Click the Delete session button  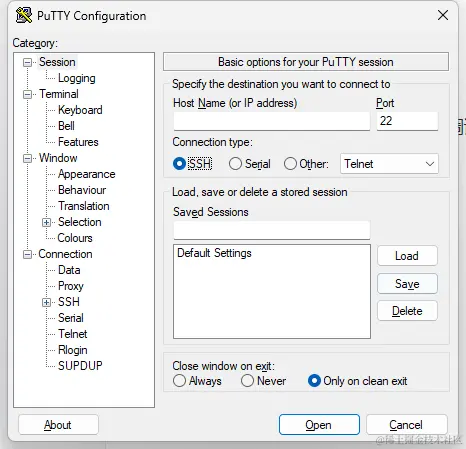[407, 311]
